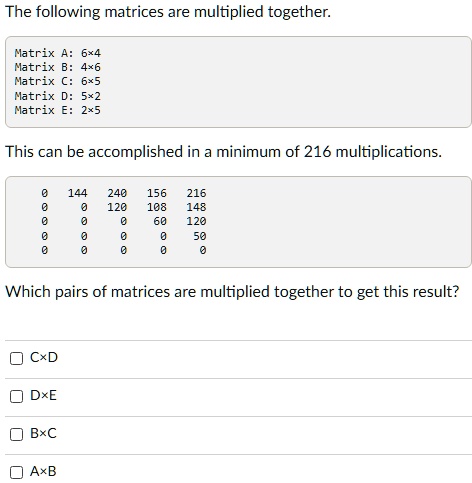
Task: Click the C×D answer label
Action: coord(44,357)
